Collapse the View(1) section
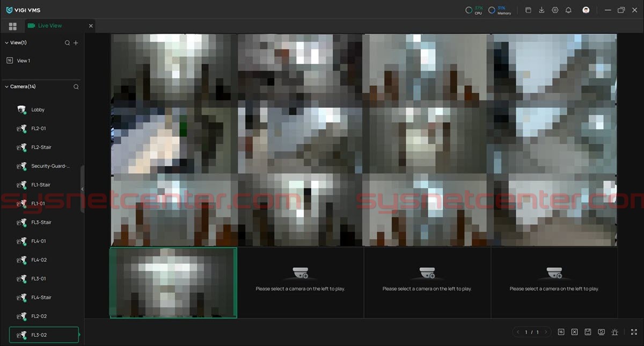This screenshot has height=346, width=644. coord(6,43)
